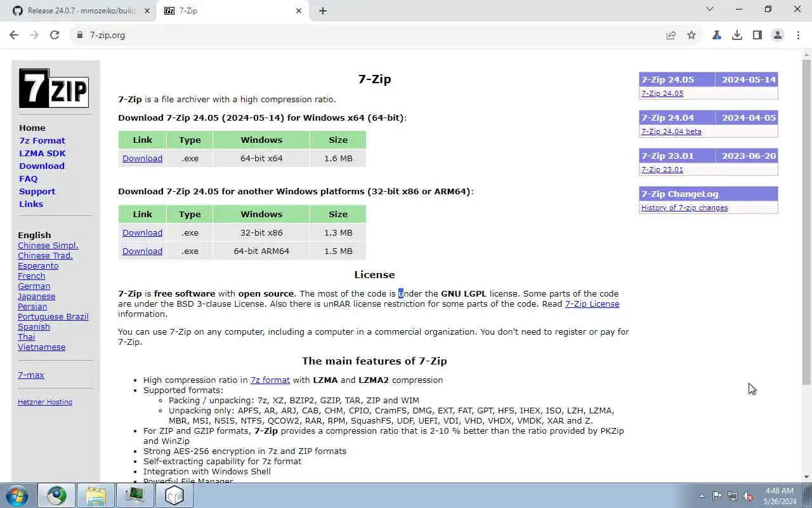Switch language to Persian
Image resolution: width=812 pixels, height=508 pixels.
pos(32,306)
